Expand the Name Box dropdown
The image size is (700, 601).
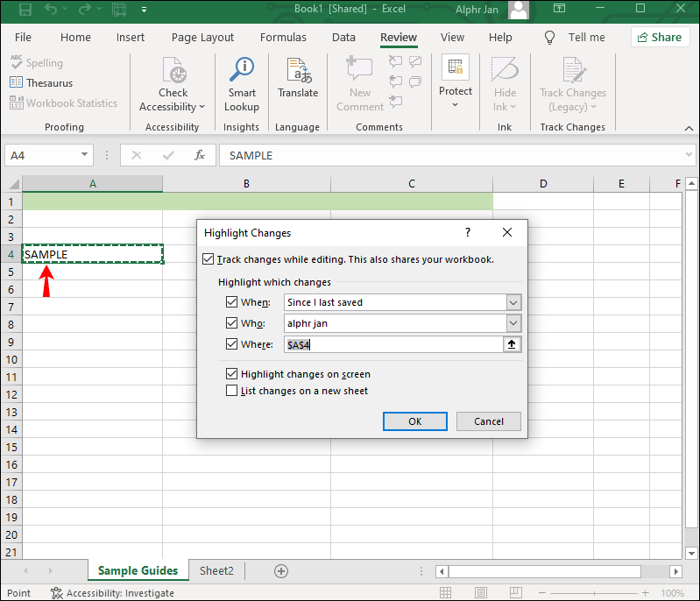[x=84, y=154]
